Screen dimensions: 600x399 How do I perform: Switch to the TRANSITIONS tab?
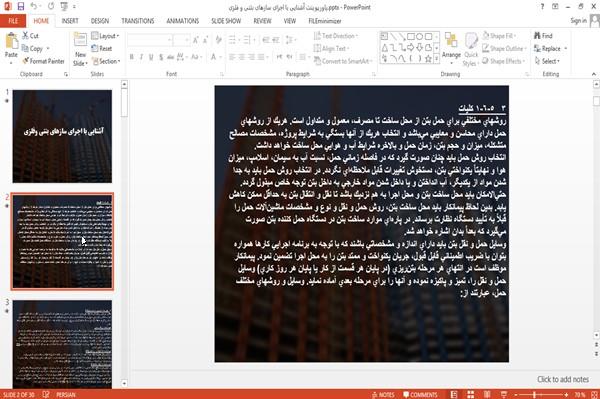click(138, 21)
